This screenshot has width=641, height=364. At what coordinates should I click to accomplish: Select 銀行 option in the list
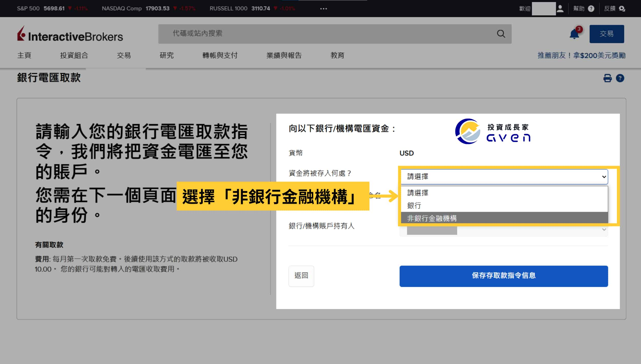(x=504, y=205)
